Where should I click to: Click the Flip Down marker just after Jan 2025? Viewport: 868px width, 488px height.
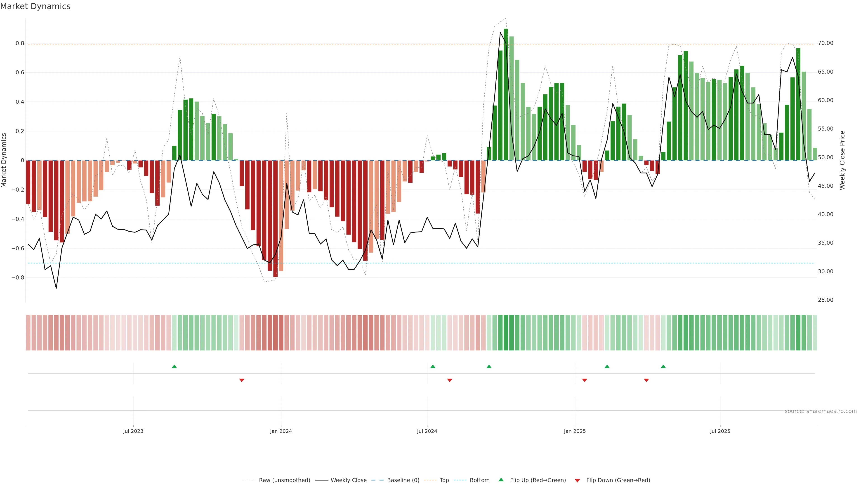click(585, 380)
